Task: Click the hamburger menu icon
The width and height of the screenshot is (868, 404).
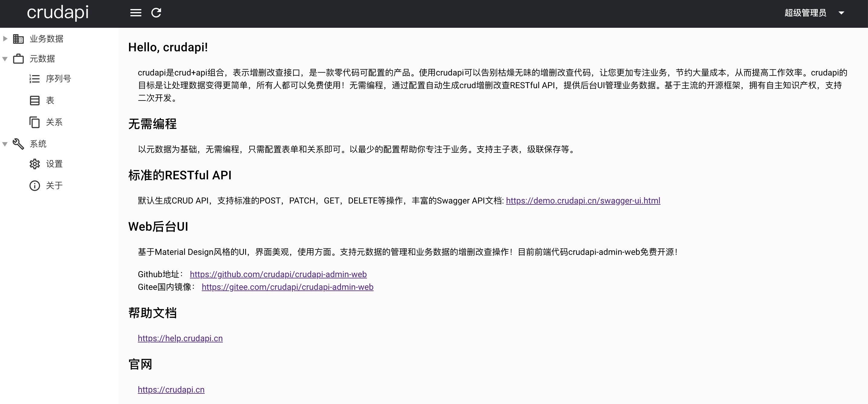Action: [x=135, y=13]
